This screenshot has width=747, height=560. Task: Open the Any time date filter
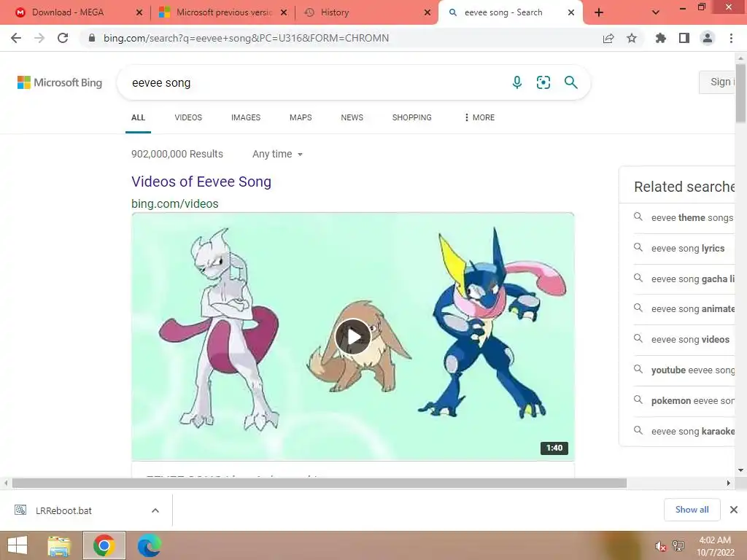click(278, 154)
